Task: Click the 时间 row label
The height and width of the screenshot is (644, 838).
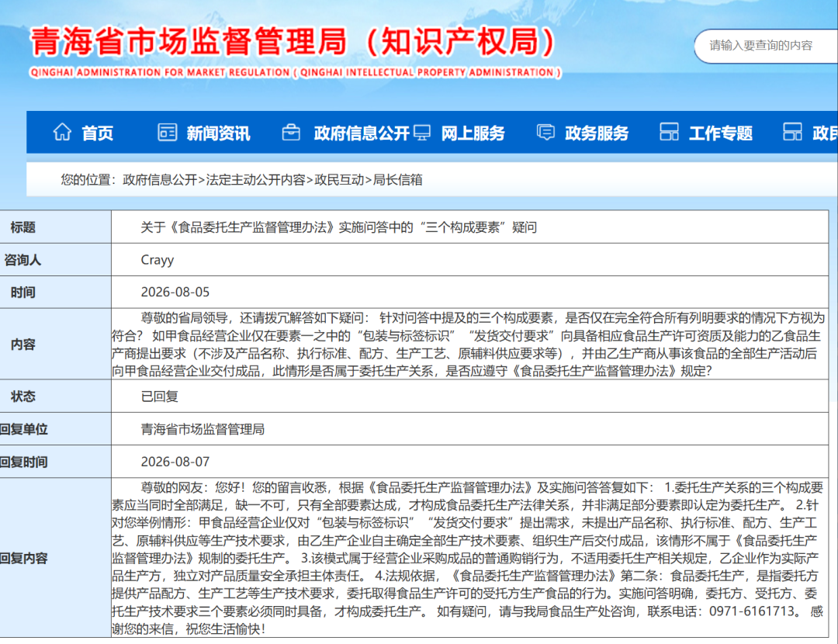Action: (23, 293)
